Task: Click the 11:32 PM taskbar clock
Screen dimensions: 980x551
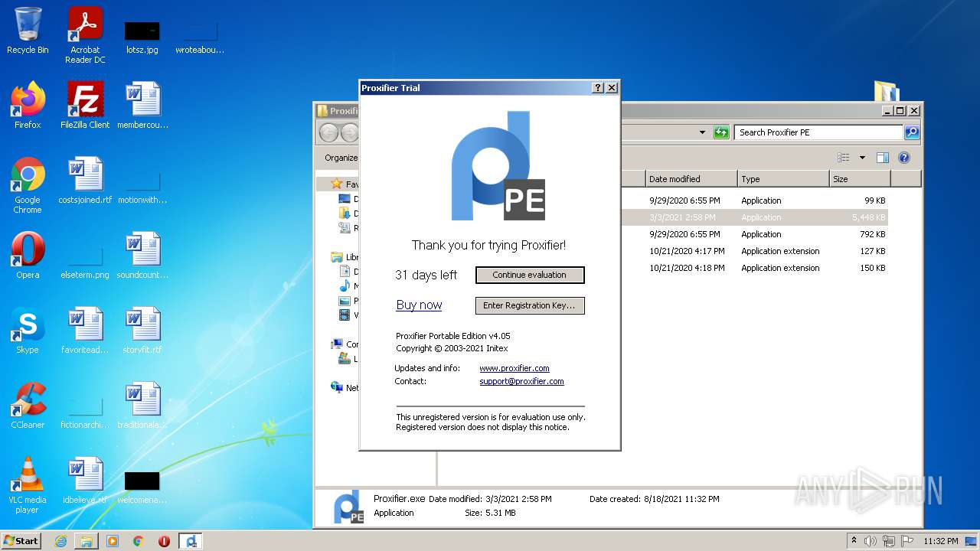Action: [x=941, y=541]
